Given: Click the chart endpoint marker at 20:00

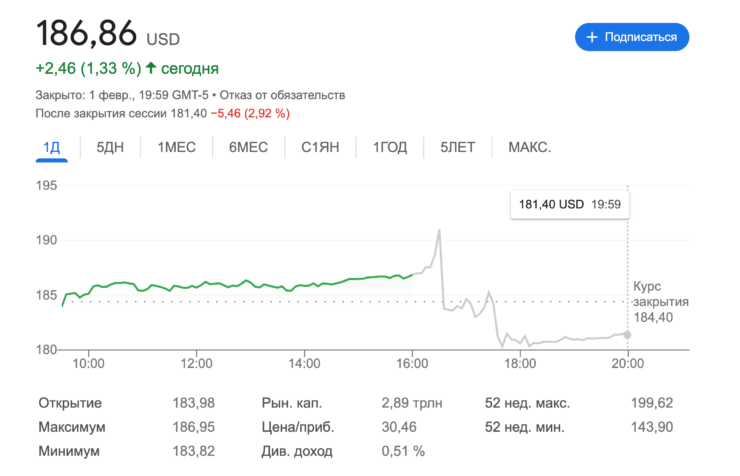Looking at the screenshot, I should pyautogui.click(x=627, y=335).
